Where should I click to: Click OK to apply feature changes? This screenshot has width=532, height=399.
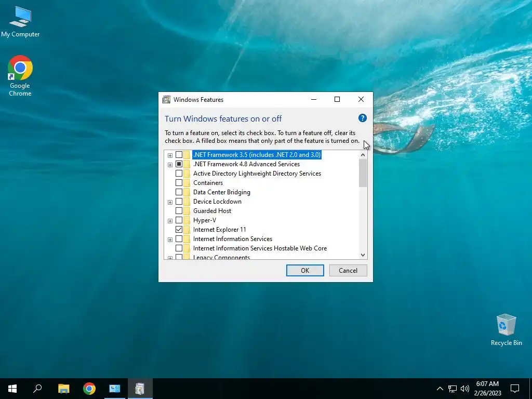(305, 270)
